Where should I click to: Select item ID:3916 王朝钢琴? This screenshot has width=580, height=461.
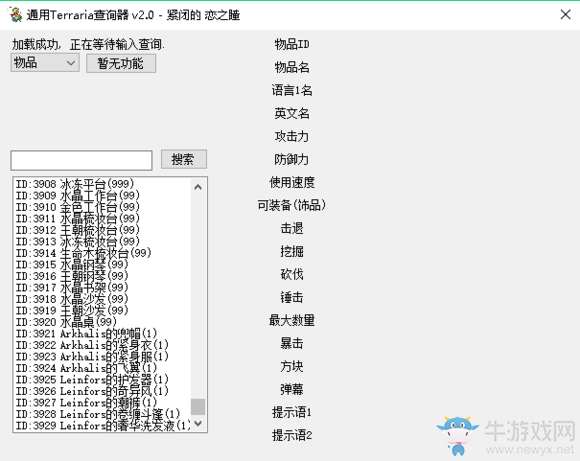[x=72, y=276]
